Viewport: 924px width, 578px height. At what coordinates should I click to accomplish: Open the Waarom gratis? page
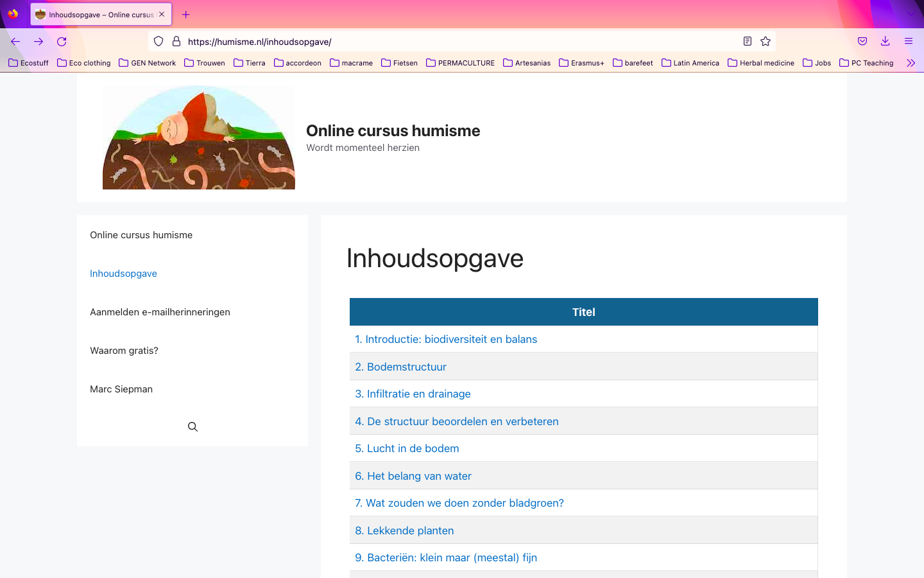(x=124, y=351)
